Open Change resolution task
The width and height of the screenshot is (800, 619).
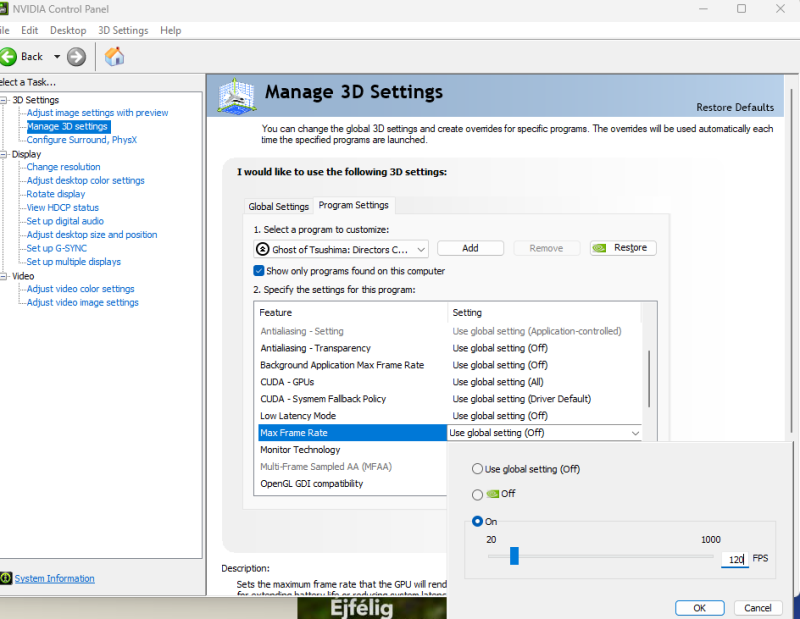[x=63, y=167]
